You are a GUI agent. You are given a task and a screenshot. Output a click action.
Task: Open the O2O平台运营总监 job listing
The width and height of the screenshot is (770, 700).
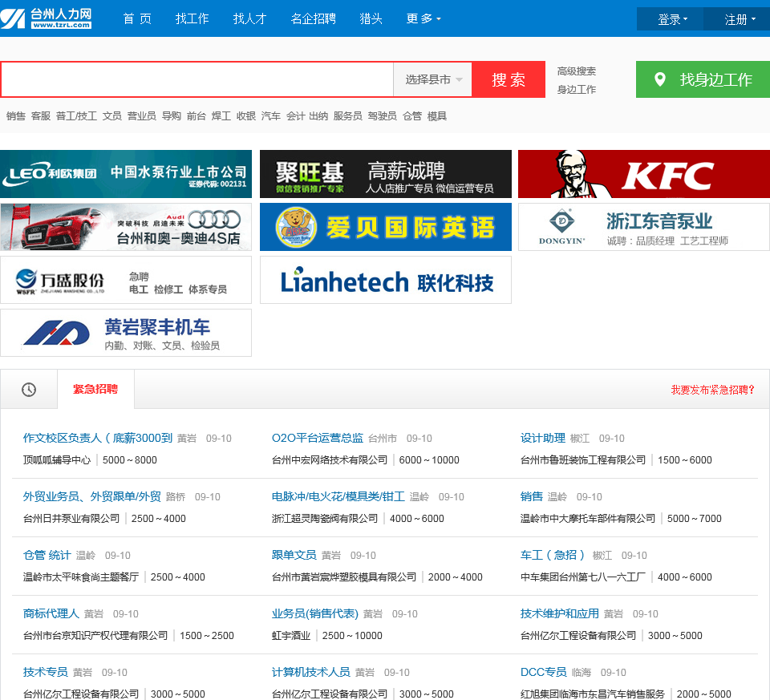click(x=318, y=439)
